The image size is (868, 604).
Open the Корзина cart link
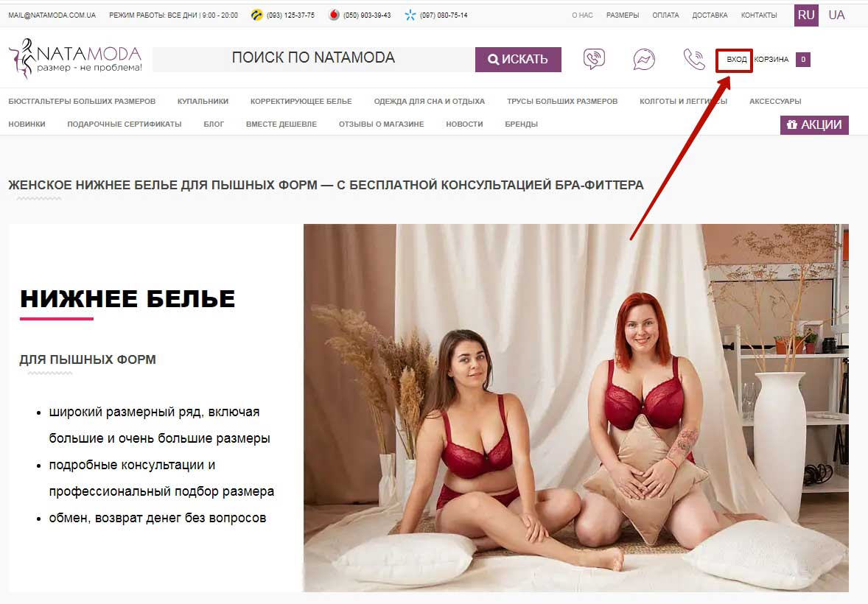pyautogui.click(x=771, y=59)
